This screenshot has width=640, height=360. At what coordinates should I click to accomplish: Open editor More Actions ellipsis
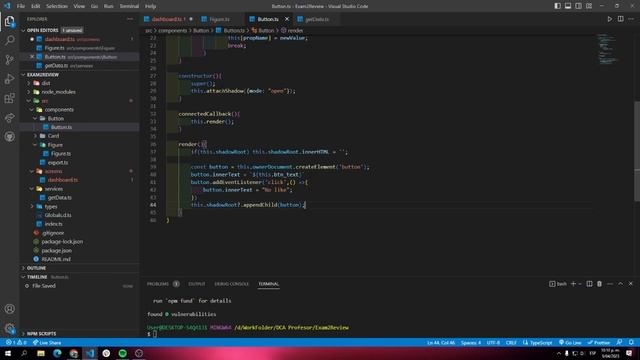631,19
